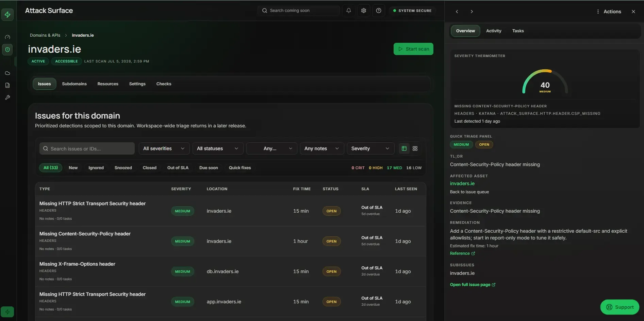Click Open full issue page link

click(x=473, y=285)
